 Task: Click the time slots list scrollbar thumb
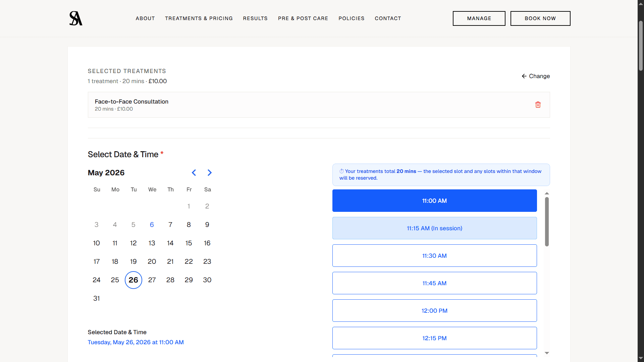(x=547, y=222)
